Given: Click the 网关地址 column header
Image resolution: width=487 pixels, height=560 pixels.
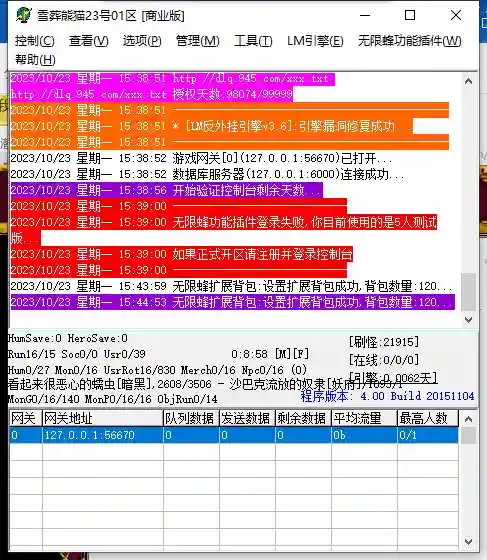Looking at the screenshot, I should (102, 418).
